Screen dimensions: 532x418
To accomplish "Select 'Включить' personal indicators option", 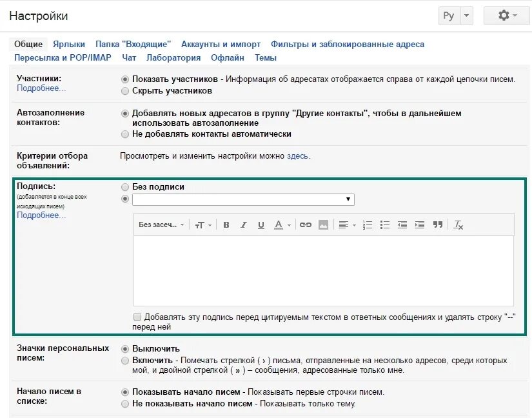I will [x=125, y=361].
